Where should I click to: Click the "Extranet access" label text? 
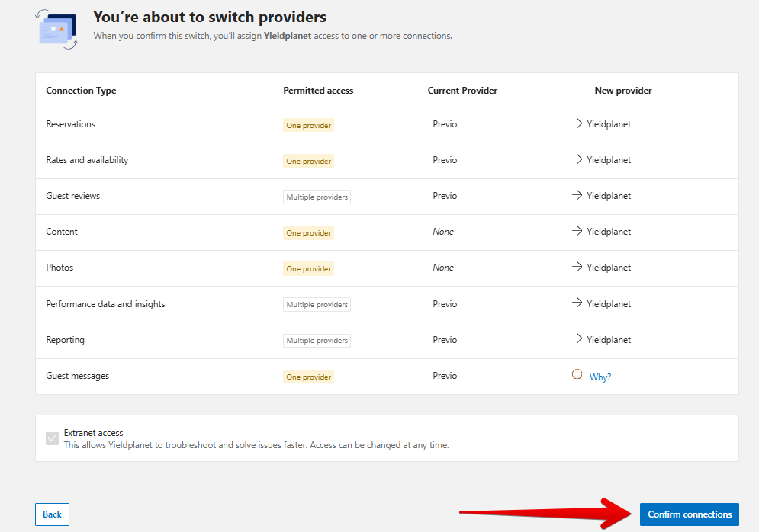(x=93, y=433)
